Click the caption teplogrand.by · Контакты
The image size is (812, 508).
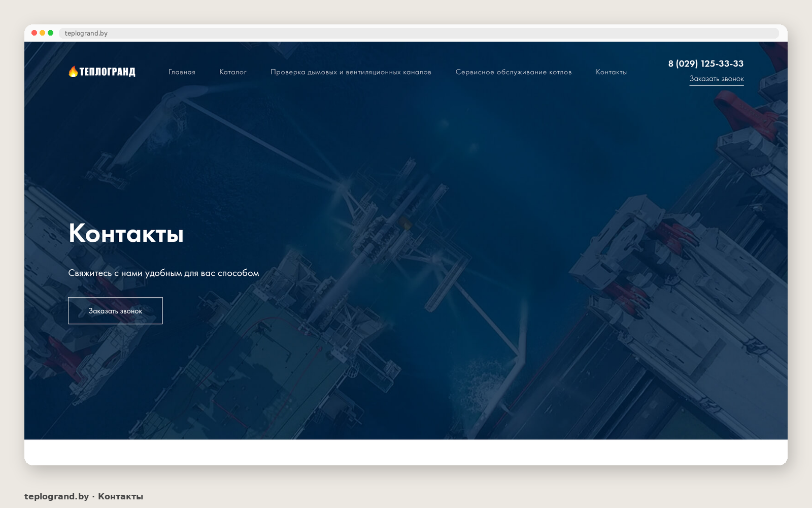[84, 496]
